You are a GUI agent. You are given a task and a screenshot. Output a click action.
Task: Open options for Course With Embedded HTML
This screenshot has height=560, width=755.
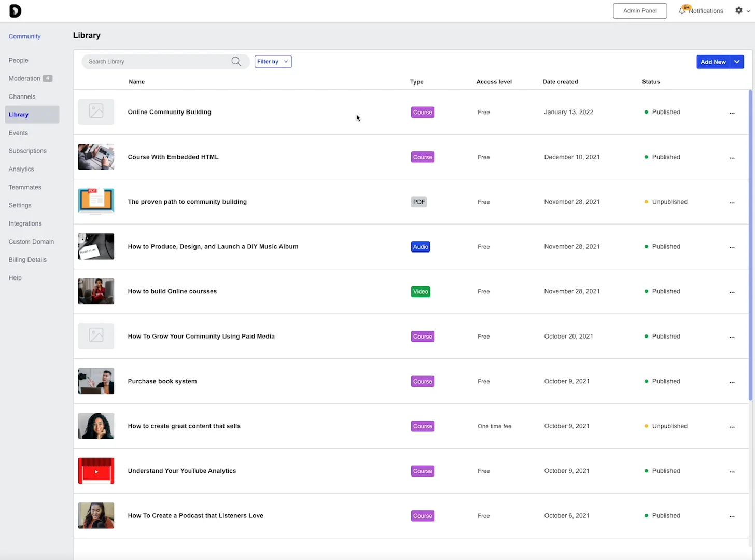pyautogui.click(x=732, y=158)
